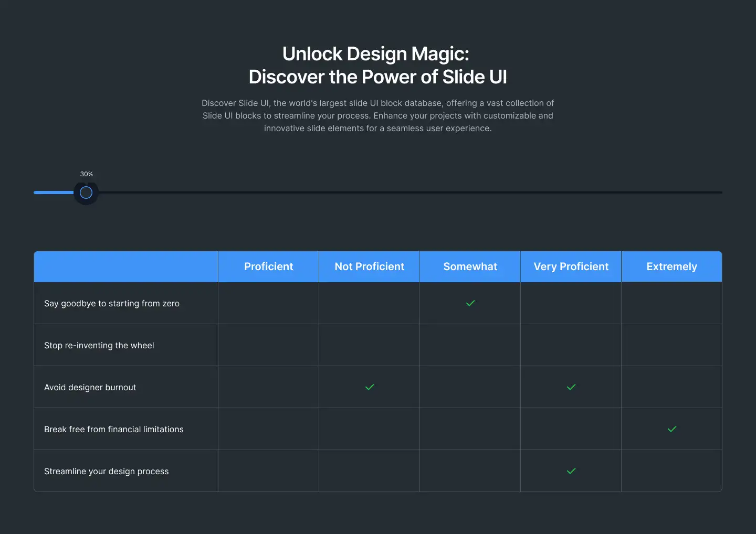This screenshot has width=756, height=534.
Task: Click the description paragraph about Slide UI
Action: pyautogui.click(x=378, y=115)
